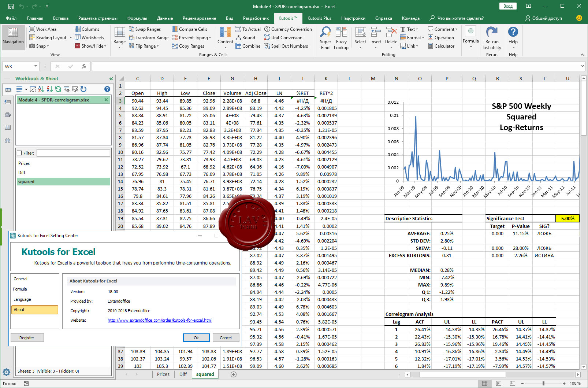Switch to Page Break Preview in the status bar
Image resolution: width=588 pixels, height=388 pixels.
[512, 383]
